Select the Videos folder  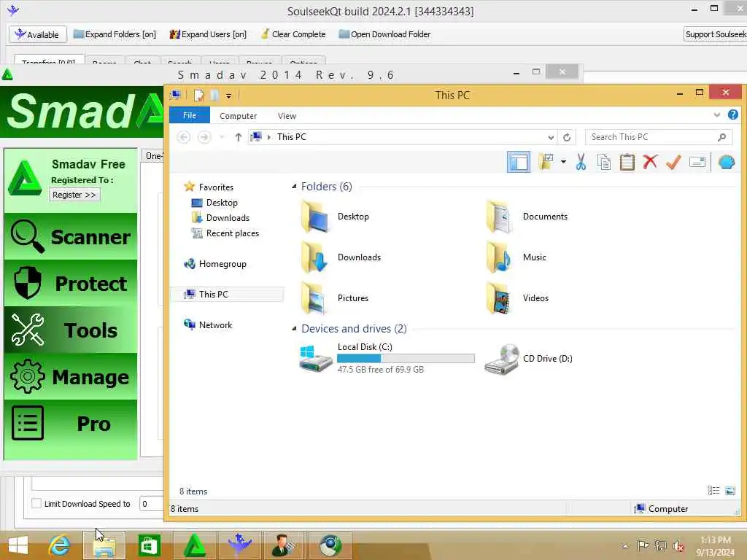click(518, 298)
